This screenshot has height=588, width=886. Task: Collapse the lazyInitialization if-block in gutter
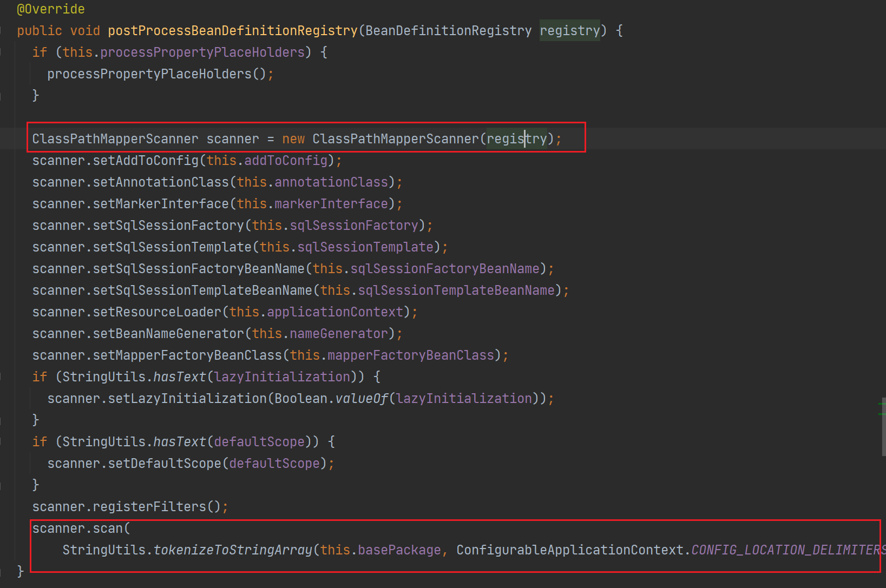[x=2, y=377]
